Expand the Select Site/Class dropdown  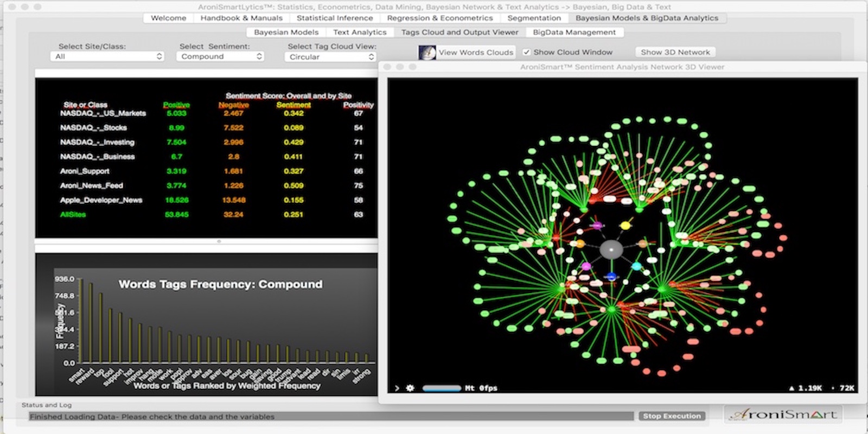coord(107,56)
